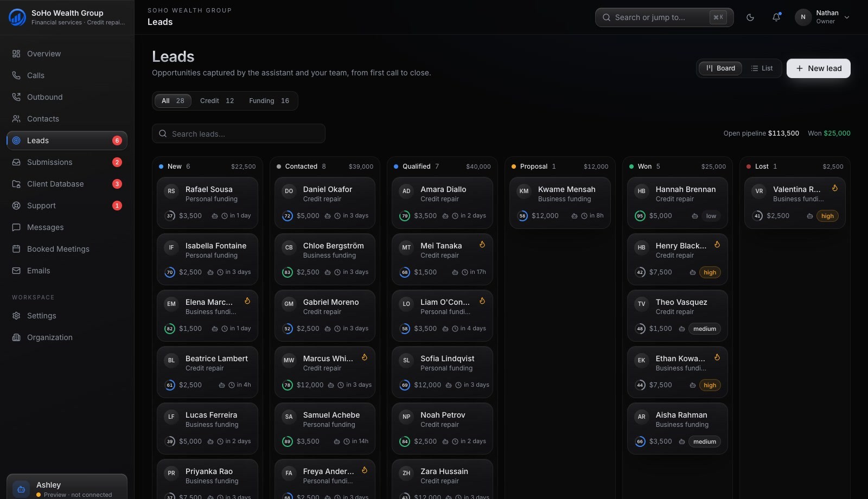Viewport: 868px width, 499px height.
Task: Open Organization page
Action: point(67,337)
